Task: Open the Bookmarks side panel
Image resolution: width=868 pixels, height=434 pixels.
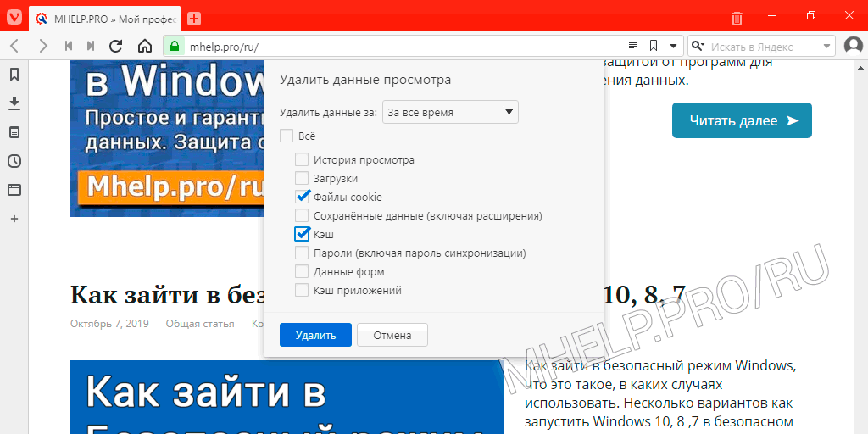Action: point(14,75)
